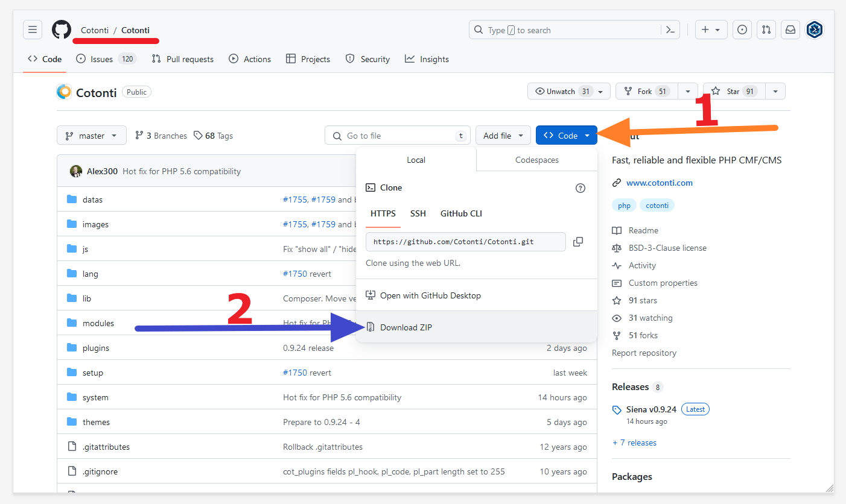This screenshot has width=846, height=504.
Task: Switch to the Code tab
Action: tap(45, 59)
